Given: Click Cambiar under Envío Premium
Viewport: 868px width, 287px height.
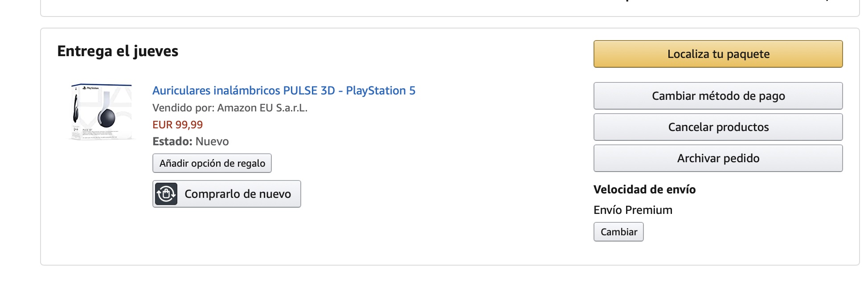Looking at the screenshot, I should click(x=618, y=232).
